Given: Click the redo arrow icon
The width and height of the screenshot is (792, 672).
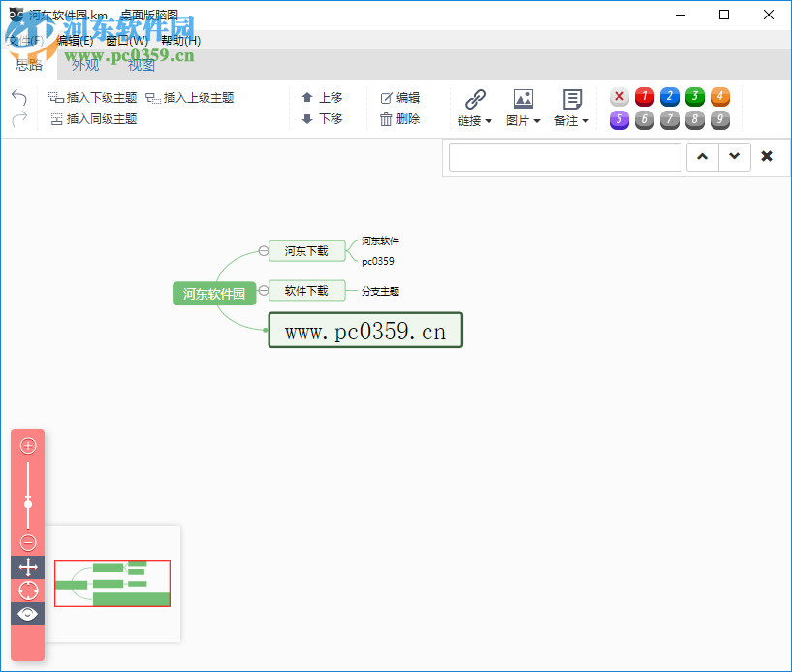Looking at the screenshot, I should pyautogui.click(x=19, y=119).
